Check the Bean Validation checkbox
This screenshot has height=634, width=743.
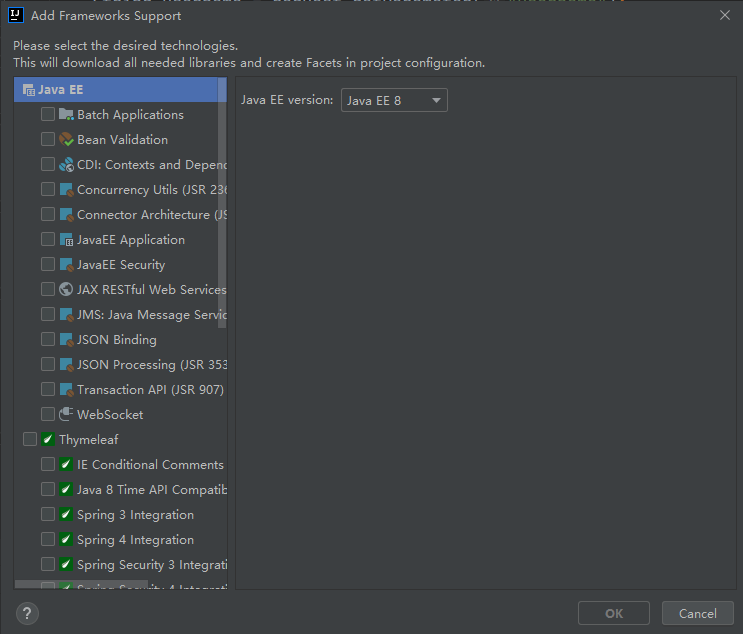tap(48, 139)
